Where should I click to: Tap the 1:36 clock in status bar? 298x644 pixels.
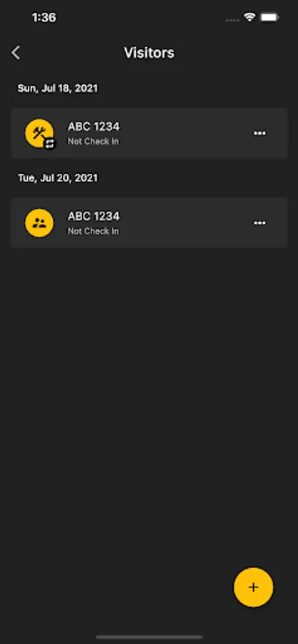click(x=44, y=18)
